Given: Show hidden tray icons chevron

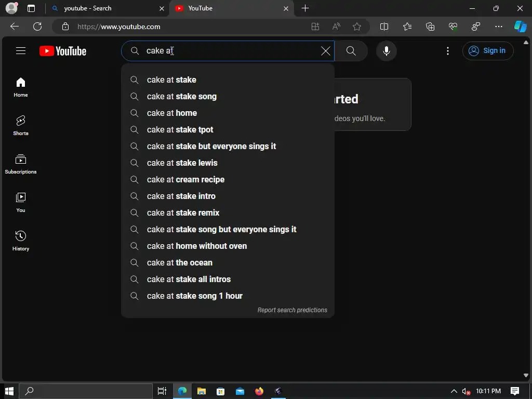Looking at the screenshot, I should (x=454, y=391).
